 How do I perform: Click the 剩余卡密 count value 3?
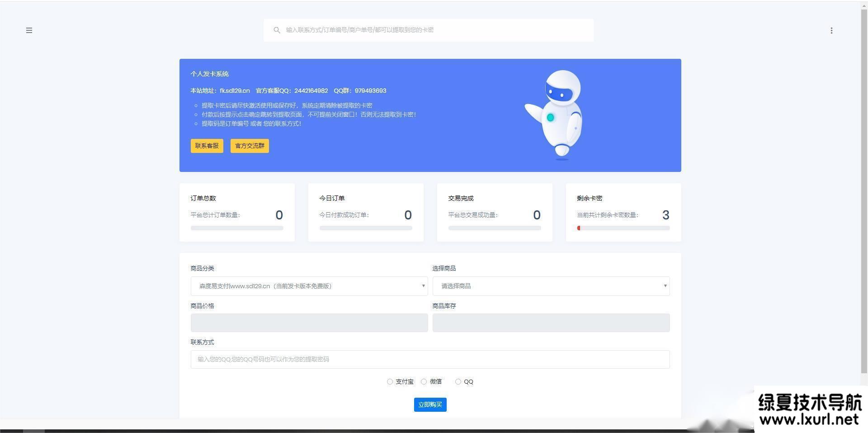point(665,215)
